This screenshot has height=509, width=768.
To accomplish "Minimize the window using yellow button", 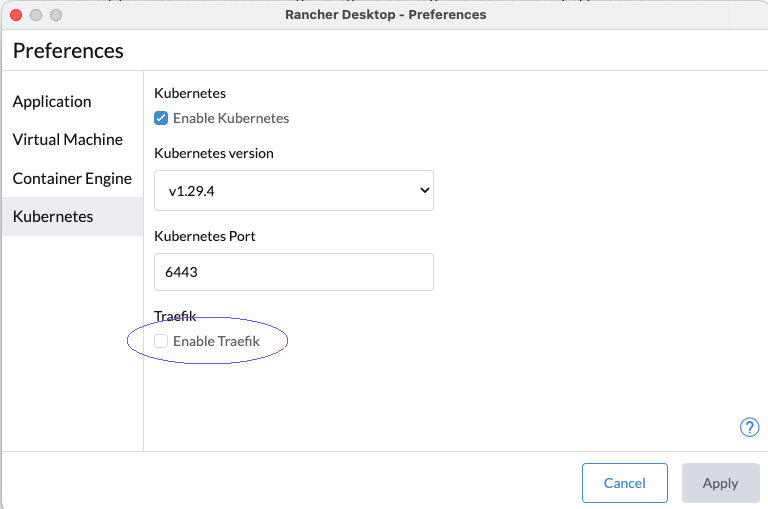I will point(36,15).
